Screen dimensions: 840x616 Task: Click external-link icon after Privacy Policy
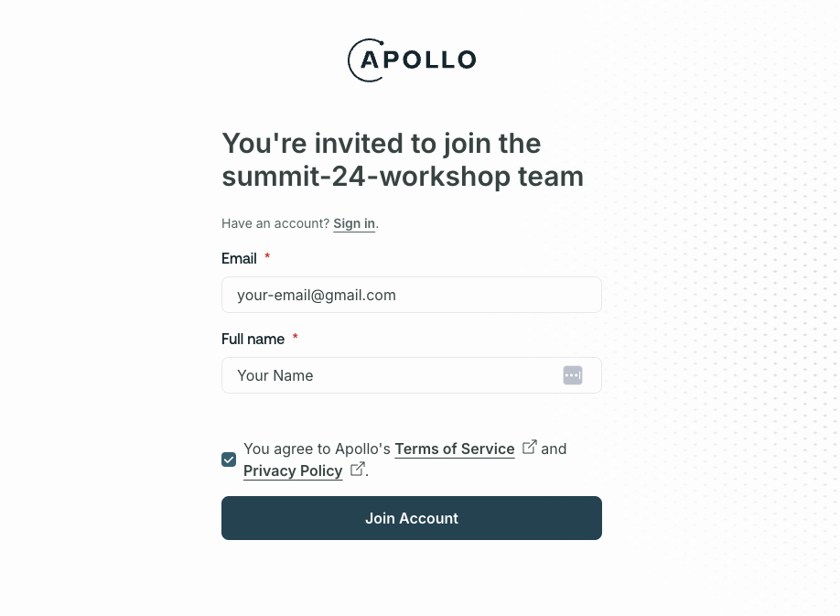point(358,469)
